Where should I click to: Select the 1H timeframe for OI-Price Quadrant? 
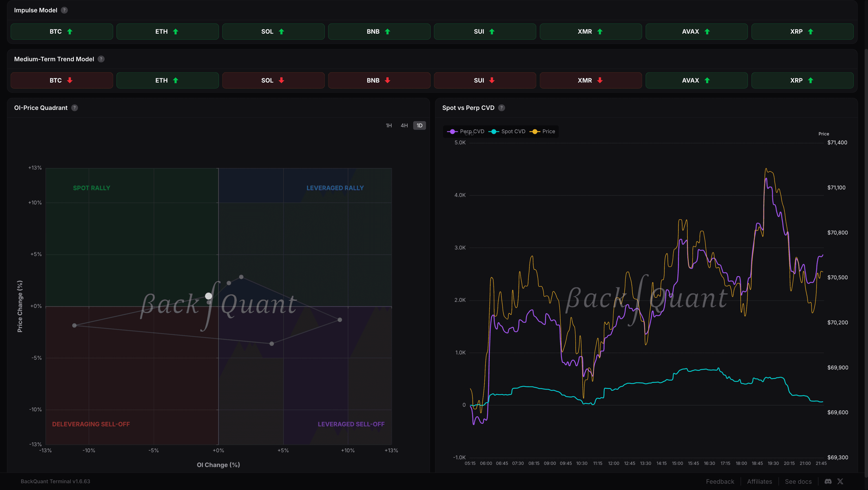[388, 125]
